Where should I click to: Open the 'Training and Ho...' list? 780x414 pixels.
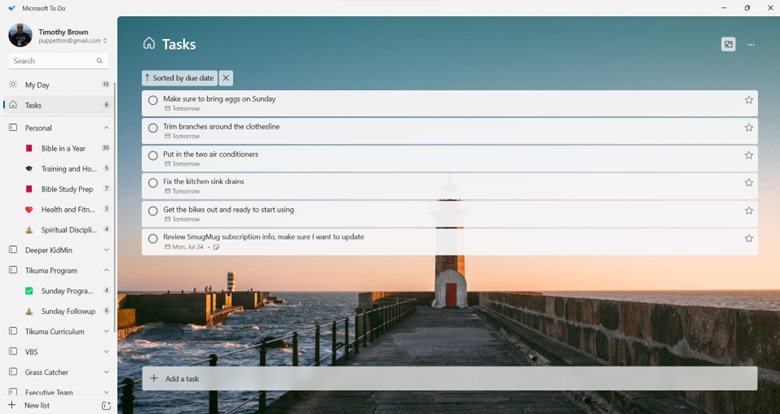[67, 169]
